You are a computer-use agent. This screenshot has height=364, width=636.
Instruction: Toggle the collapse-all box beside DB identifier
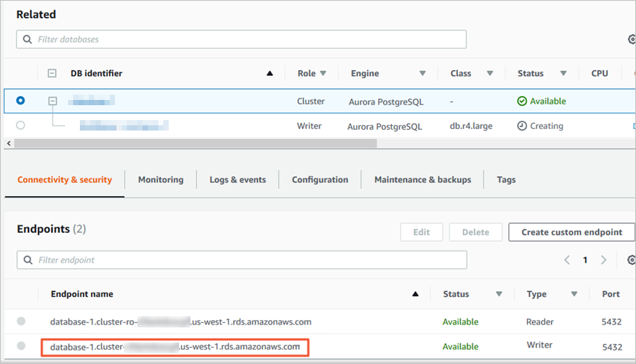click(52, 73)
